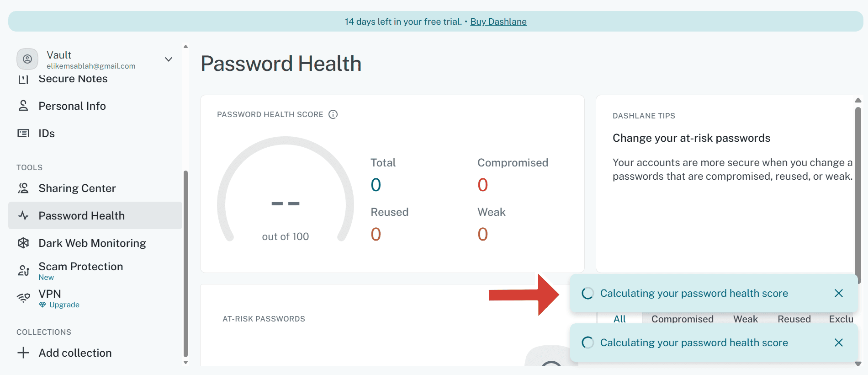868x375 pixels.
Task: Dismiss the first calculating score notification
Action: click(x=838, y=294)
